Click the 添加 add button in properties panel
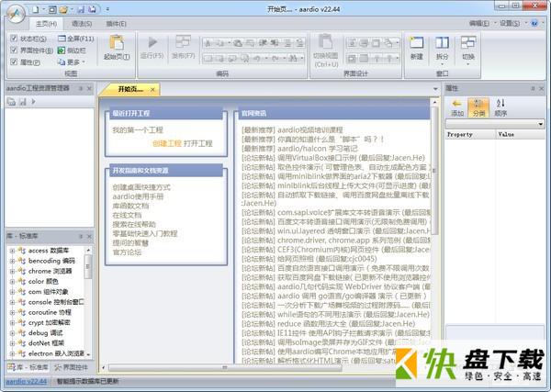 [x=457, y=107]
